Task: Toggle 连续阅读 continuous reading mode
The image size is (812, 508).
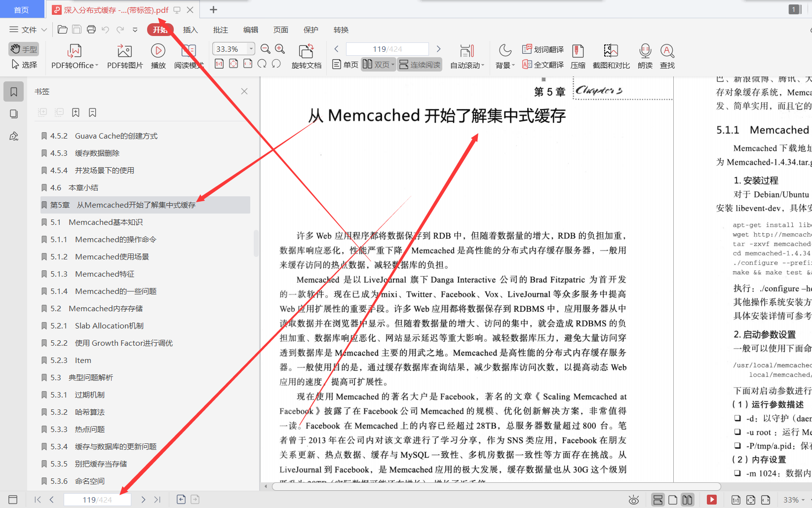Action: pos(419,64)
